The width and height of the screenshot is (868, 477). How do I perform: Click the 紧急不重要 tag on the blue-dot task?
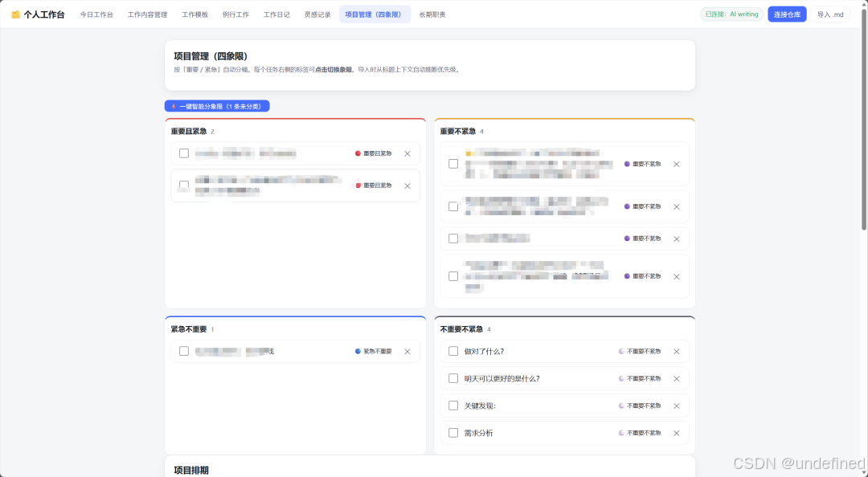click(374, 352)
